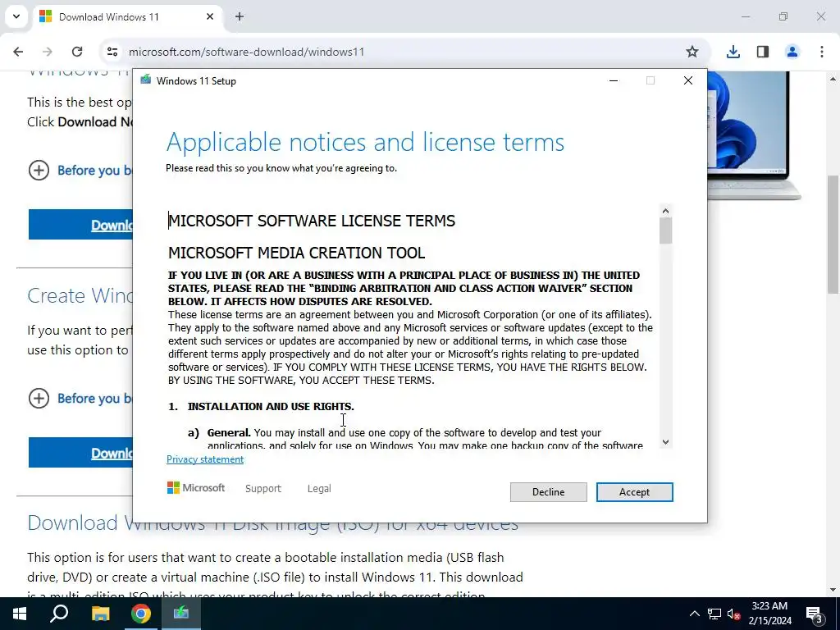Screen dimensions: 840x630
Task: Click the address bar URL field
Action: (x=404, y=52)
